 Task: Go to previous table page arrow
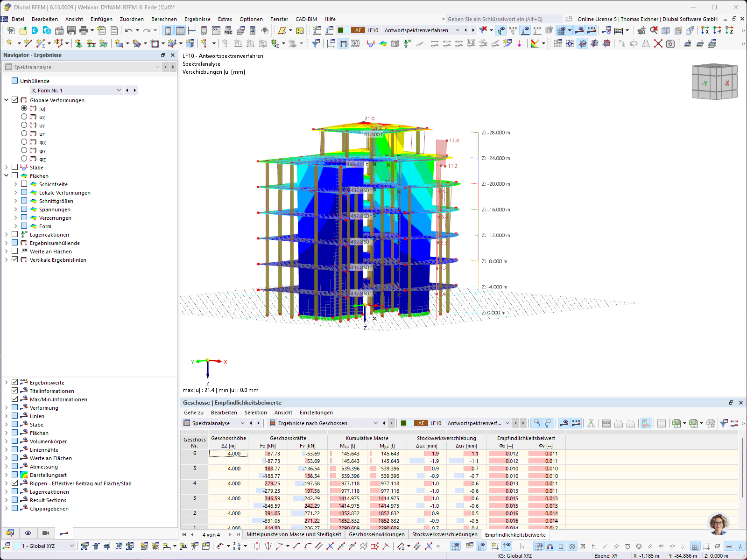(192, 534)
